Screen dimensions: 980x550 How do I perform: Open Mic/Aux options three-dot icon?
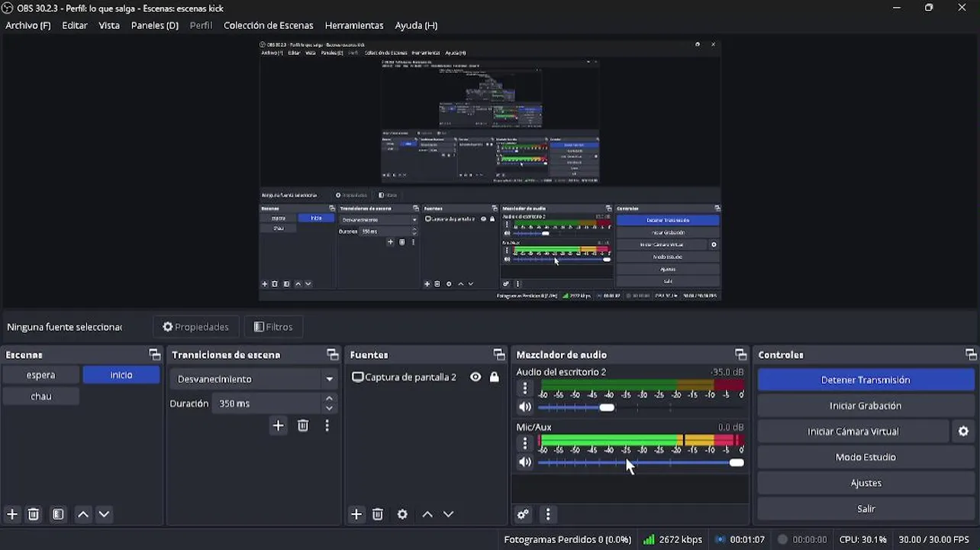click(525, 443)
